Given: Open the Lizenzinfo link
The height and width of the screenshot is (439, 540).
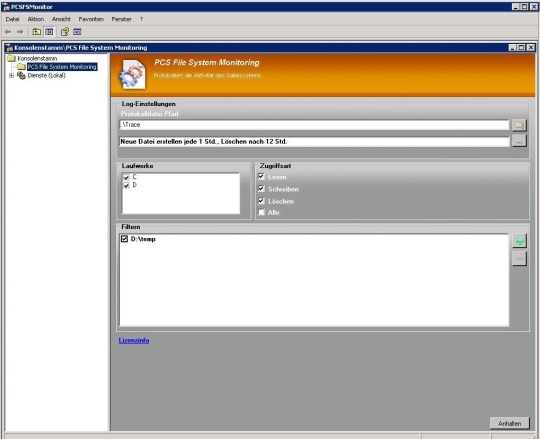Looking at the screenshot, I should (134, 341).
